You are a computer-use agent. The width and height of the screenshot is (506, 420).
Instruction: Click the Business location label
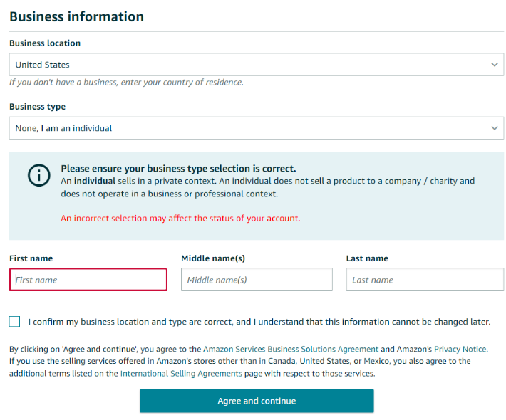click(x=45, y=43)
